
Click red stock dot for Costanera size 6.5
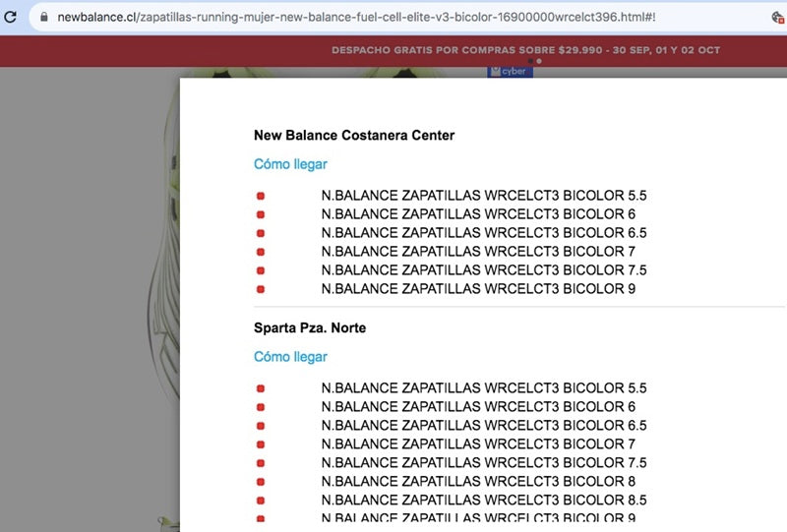tap(261, 233)
